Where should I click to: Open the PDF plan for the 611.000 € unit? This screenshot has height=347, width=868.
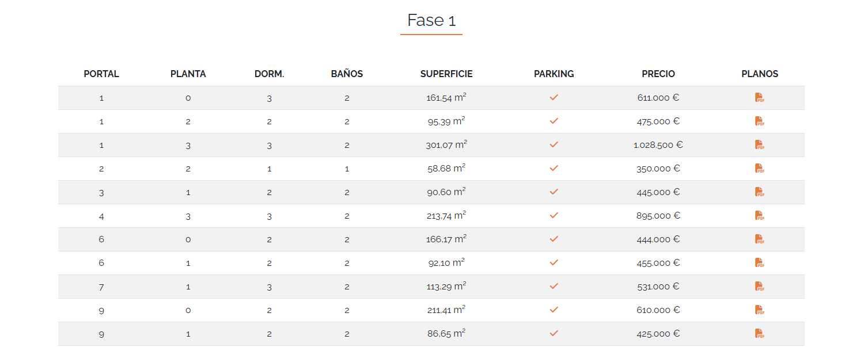[759, 98]
